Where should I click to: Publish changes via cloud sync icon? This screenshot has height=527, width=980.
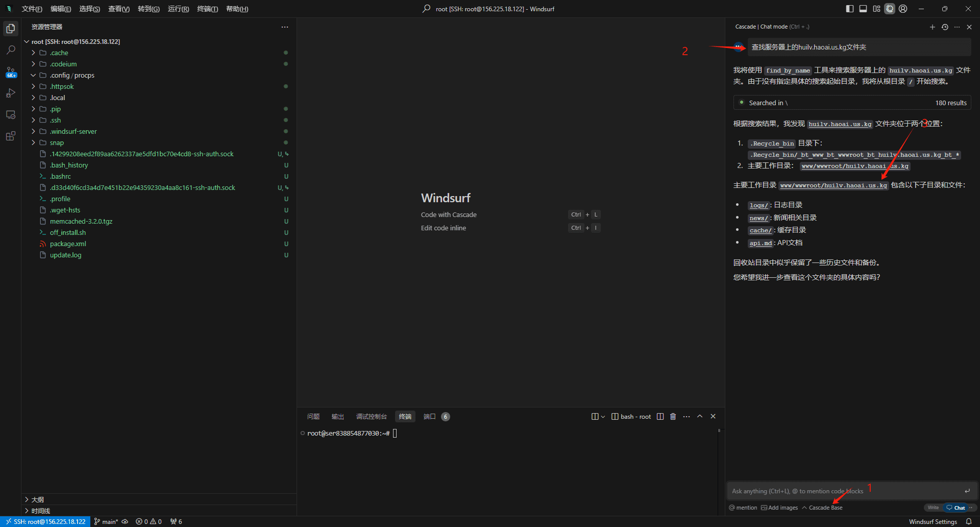point(125,521)
